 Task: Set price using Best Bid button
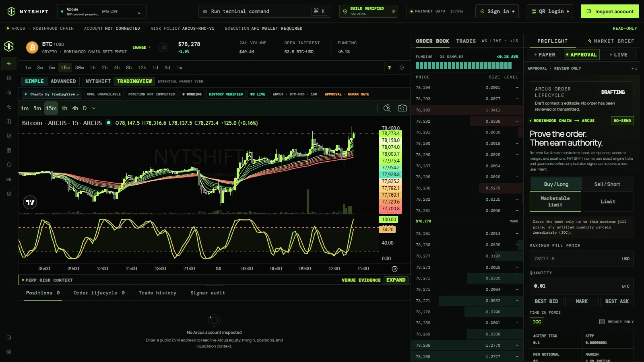coord(546,301)
